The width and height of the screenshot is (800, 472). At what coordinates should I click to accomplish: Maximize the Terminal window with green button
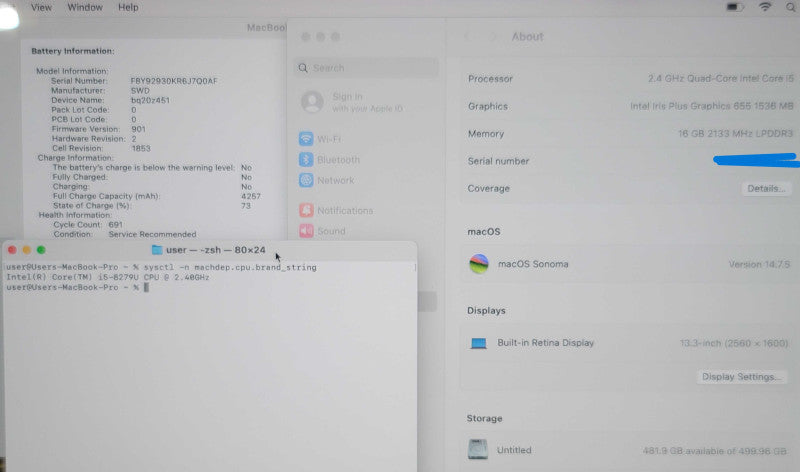(41, 250)
